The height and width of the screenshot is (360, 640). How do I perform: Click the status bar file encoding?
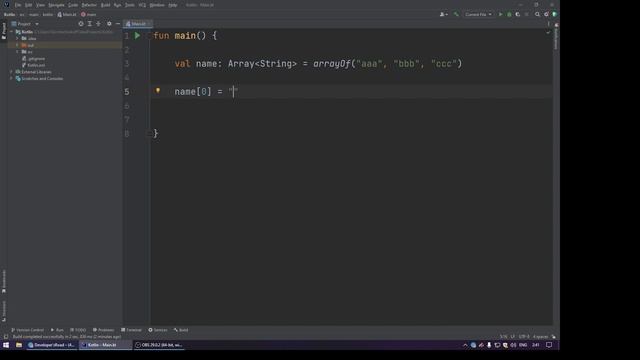pyautogui.click(x=524, y=337)
